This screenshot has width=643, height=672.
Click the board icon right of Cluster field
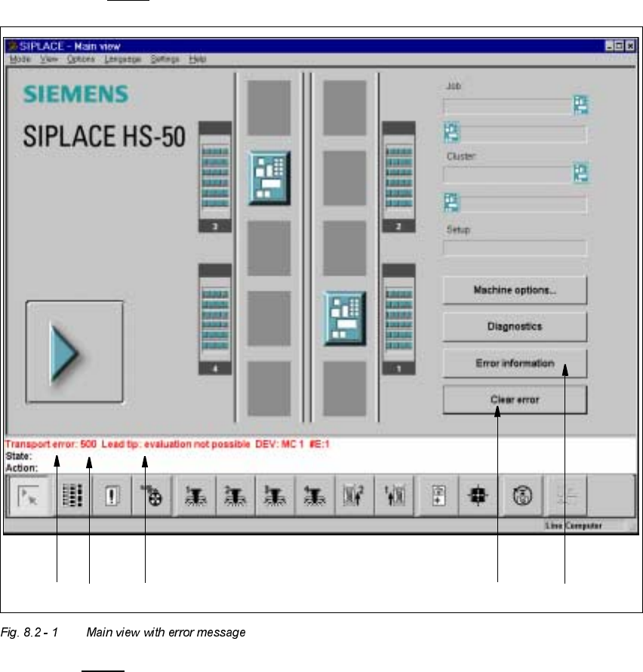point(580,173)
